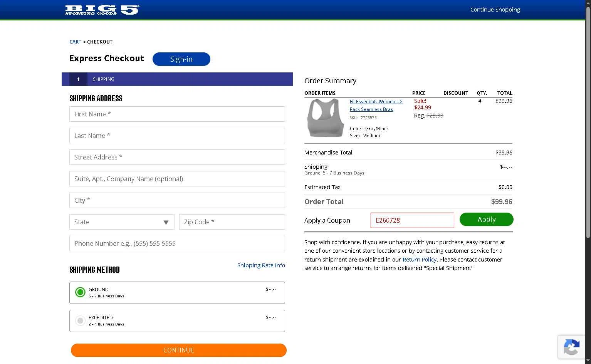Click the Order Total amount $99.96
This screenshot has width=591, height=364.
[502, 202]
